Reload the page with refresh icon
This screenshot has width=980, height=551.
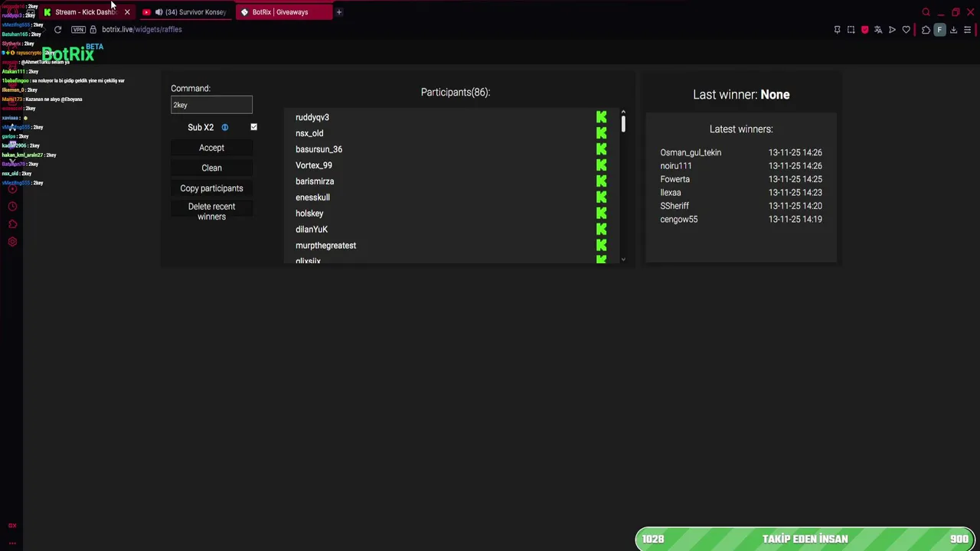point(57,29)
